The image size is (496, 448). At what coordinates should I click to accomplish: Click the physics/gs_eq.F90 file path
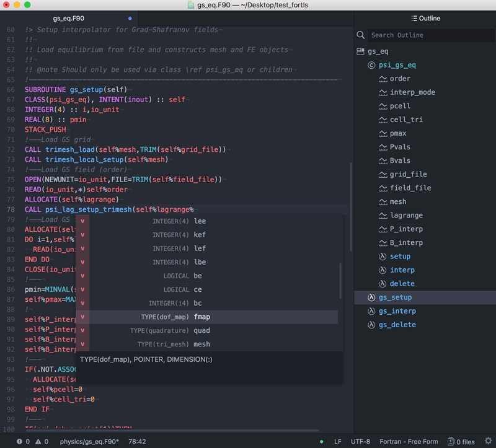click(x=89, y=442)
